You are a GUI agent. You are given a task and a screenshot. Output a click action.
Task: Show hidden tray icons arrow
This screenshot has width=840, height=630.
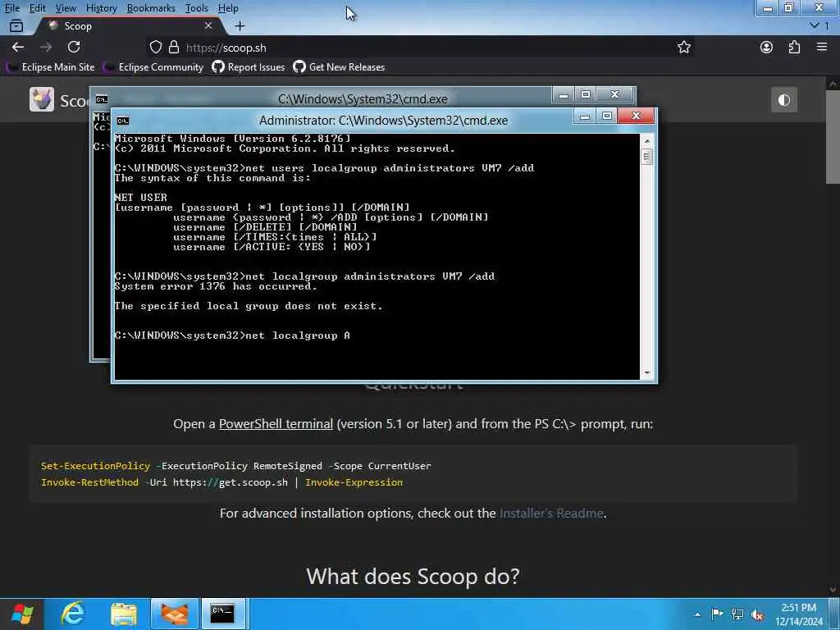697,614
